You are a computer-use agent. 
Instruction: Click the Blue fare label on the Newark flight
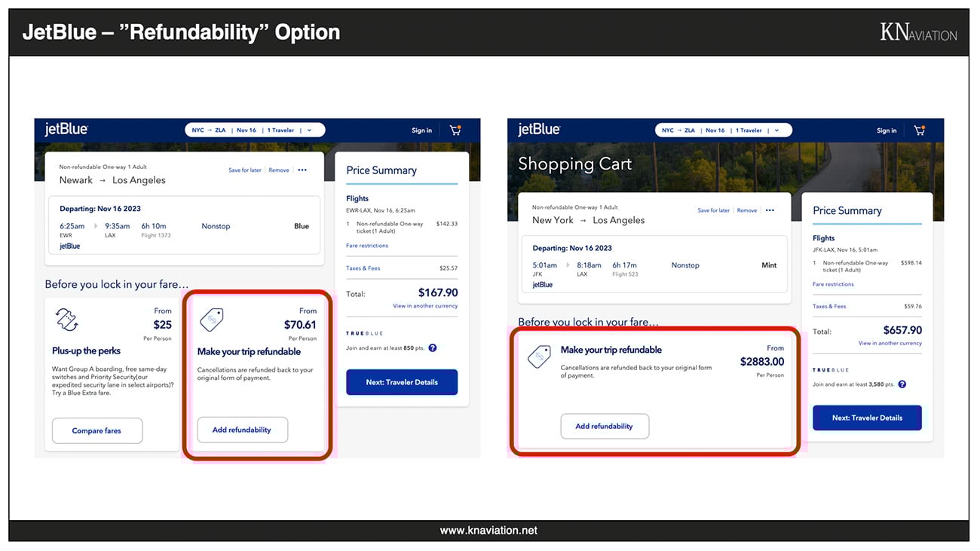click(302, 226)
